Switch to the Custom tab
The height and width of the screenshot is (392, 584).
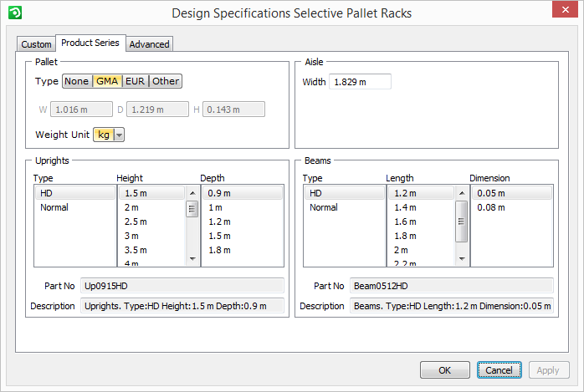(x=36, y=44)
